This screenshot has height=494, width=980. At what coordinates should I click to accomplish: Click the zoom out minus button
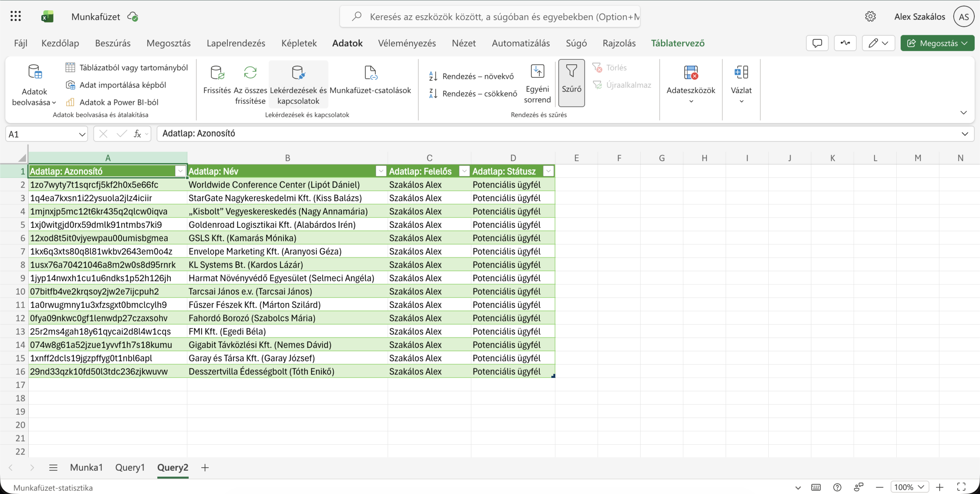click(x=879, y=487)
